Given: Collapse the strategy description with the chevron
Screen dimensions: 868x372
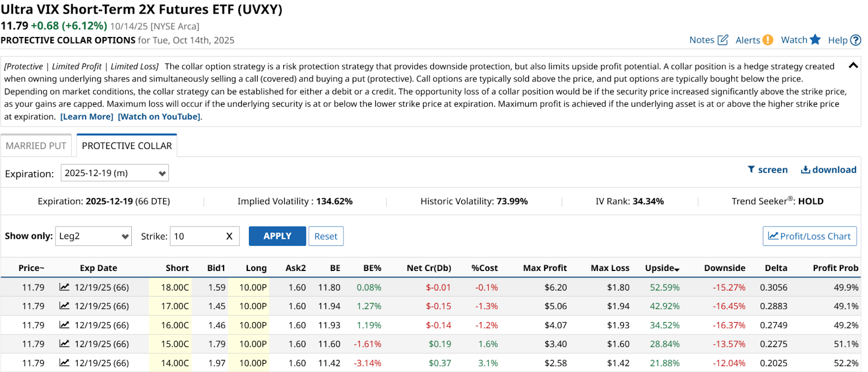Looking at the screenshot, I should coord(853,66).
